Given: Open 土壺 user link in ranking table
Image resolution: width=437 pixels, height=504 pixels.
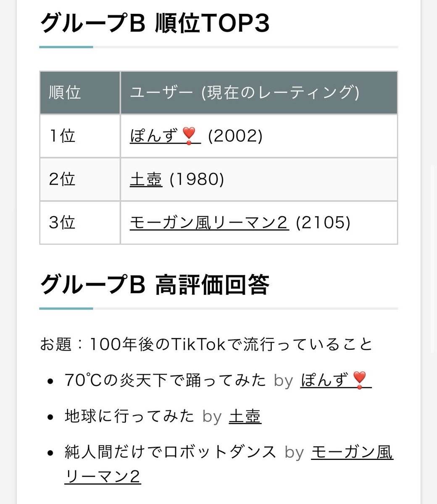Looking at the screenshot, I should coord(146,179).
